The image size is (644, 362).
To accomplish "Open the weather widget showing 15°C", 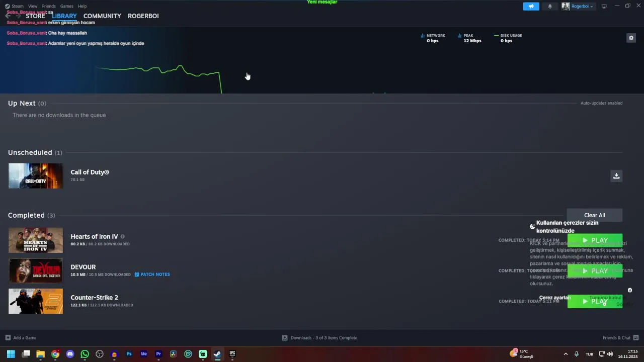I will 521,354.
